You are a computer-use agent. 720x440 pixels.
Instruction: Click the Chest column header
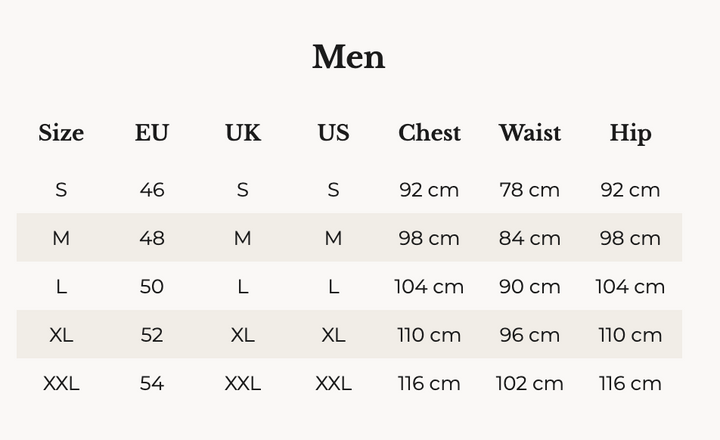click(x=429, y=133)
